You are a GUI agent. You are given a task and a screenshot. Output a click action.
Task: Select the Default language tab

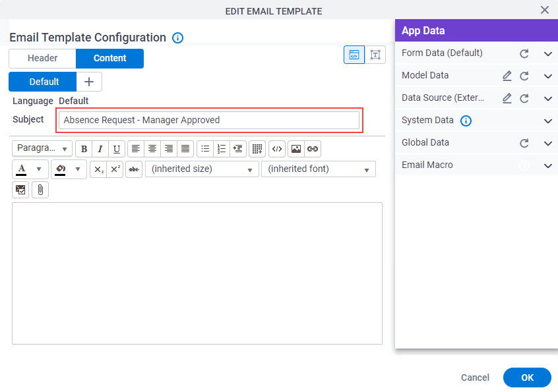43,82
